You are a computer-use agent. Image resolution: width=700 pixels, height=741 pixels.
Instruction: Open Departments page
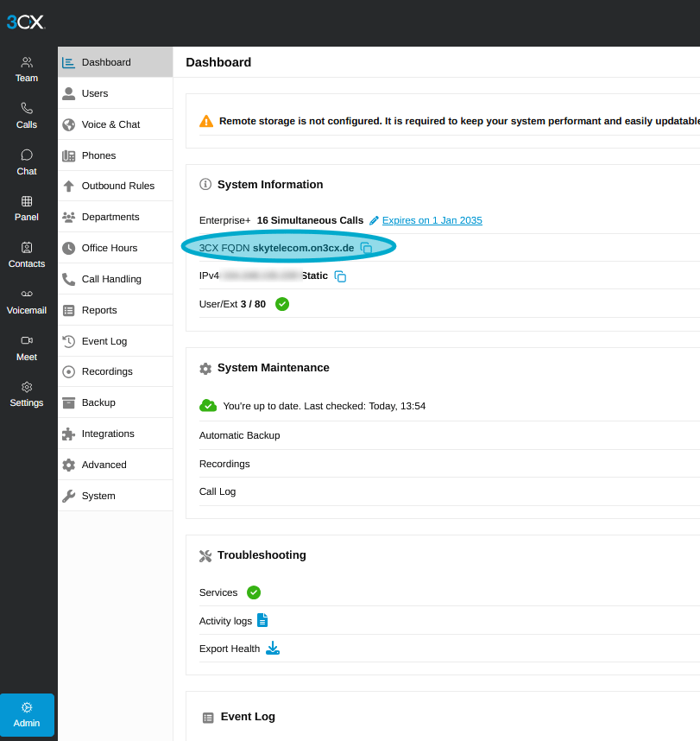point(116,217)
